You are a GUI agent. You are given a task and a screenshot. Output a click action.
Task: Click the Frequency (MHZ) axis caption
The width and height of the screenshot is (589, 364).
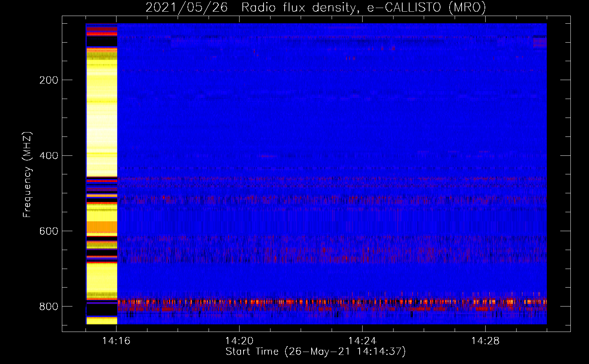[28, 174]
